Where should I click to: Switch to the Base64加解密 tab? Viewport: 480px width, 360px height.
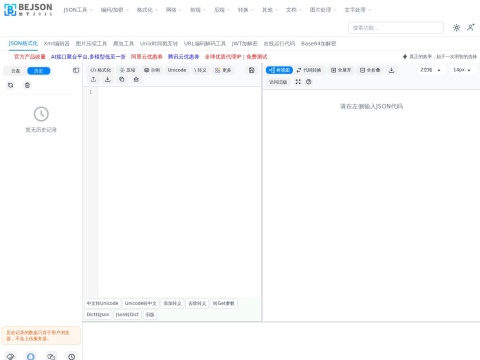pos(318,43)
